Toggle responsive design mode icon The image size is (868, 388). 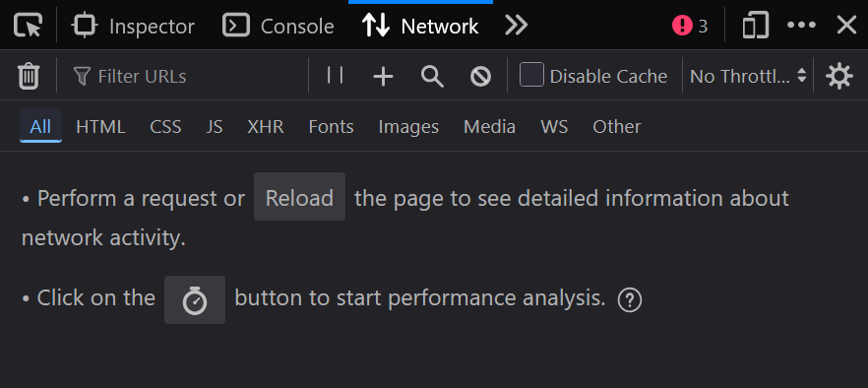(x=756, y=26)
